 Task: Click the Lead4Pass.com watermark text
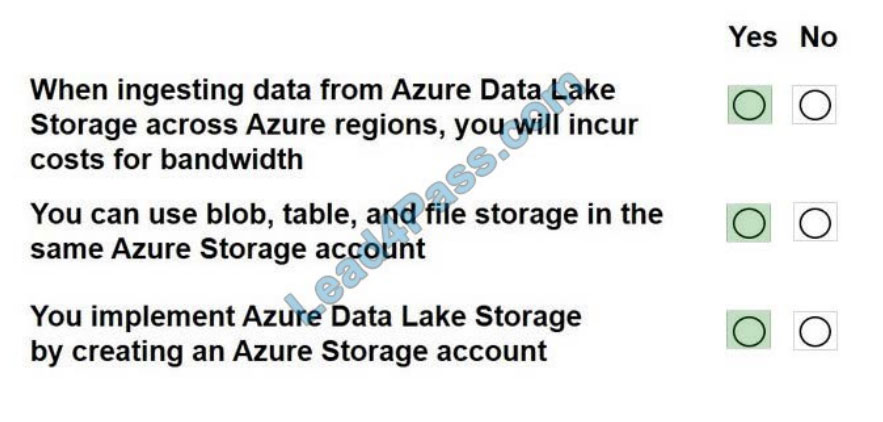pyautogui.click(x=433, y=193)
